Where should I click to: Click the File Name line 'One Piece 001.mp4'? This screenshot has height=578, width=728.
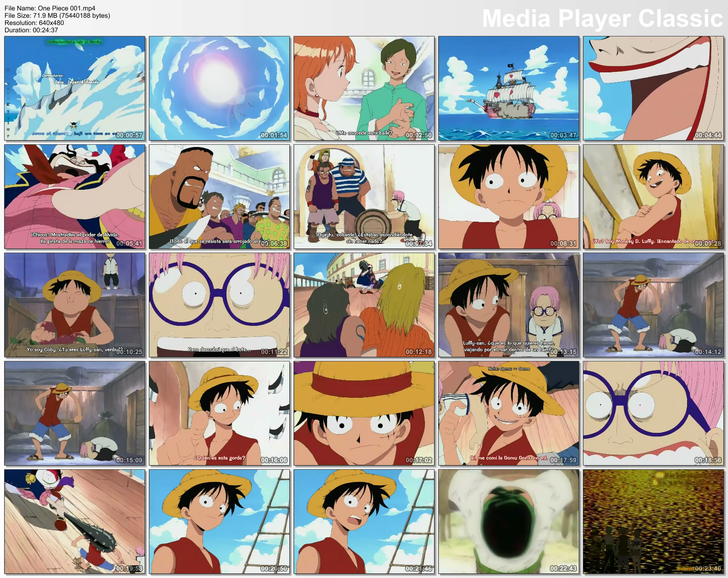(x=50, y=8)
